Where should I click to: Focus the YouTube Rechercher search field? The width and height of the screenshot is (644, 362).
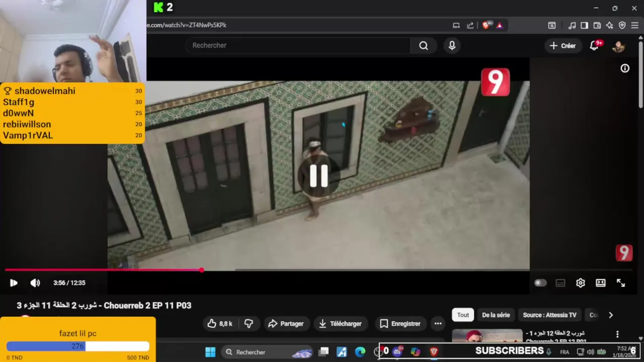[x=298, y=45]
